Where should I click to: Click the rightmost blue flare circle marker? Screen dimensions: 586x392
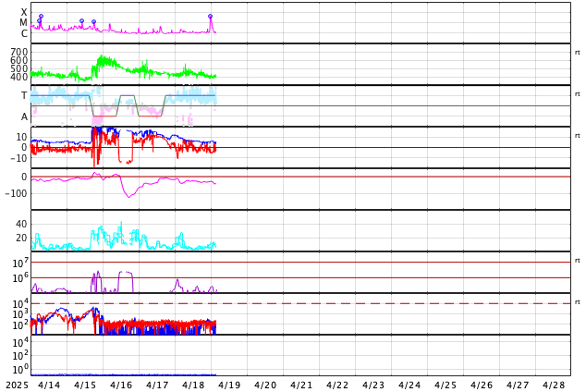tap(210, 17)
